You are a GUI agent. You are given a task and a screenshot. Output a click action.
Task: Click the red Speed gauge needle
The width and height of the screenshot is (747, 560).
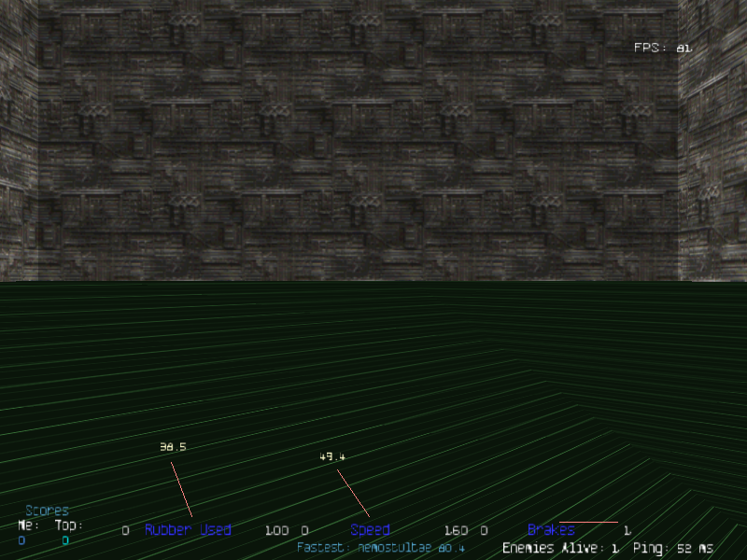pyautogui.click(x=353, y=493)
